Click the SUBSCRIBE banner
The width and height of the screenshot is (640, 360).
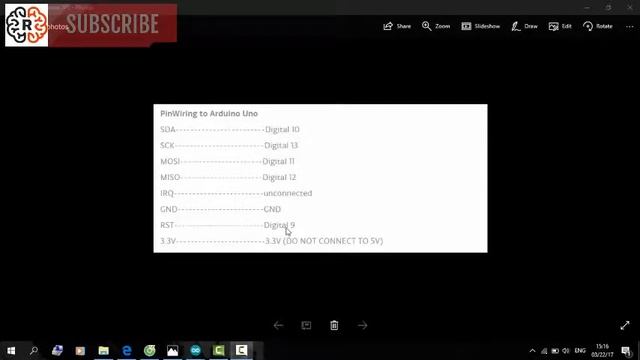(113, 23)
